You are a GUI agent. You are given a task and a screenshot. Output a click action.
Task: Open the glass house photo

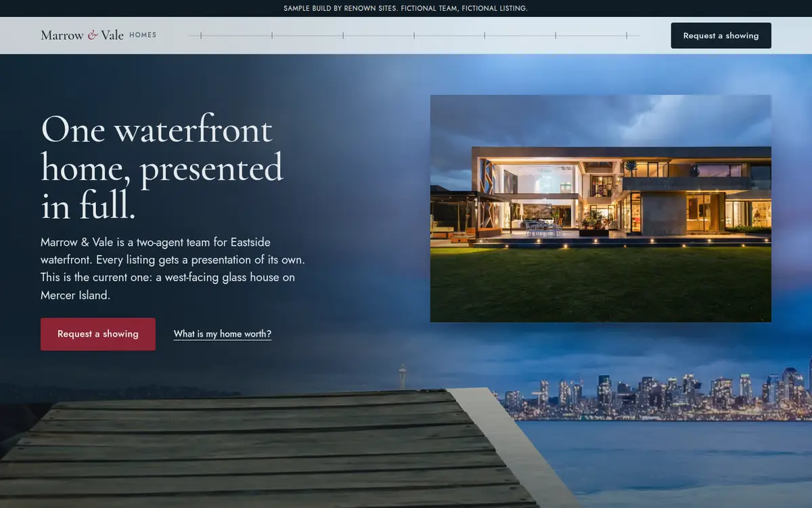[x=601, y=209]
